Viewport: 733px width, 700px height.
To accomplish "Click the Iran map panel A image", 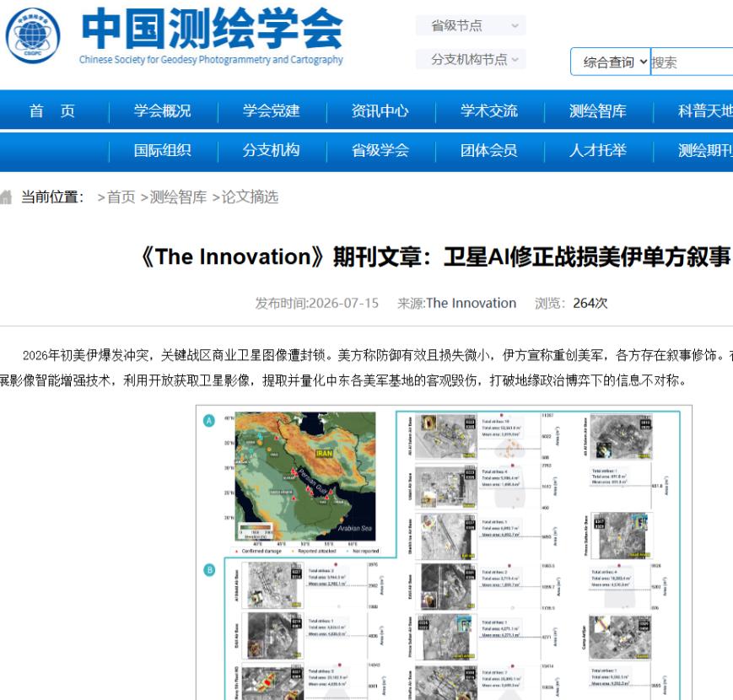I will point(305,476).
